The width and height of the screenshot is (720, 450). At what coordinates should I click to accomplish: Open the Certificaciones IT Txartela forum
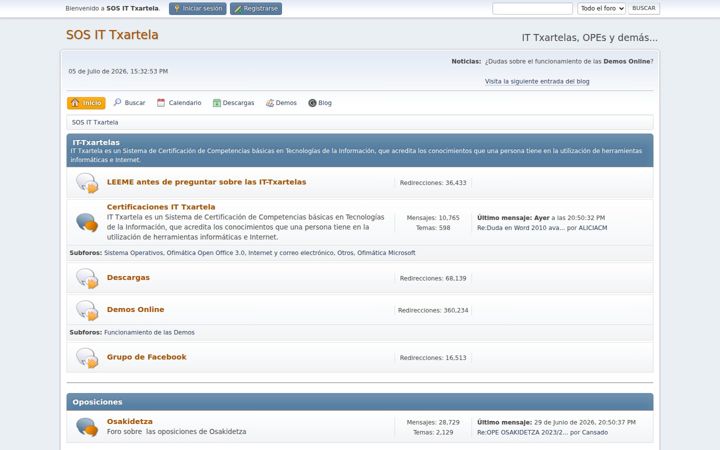[x=161, y=207]
